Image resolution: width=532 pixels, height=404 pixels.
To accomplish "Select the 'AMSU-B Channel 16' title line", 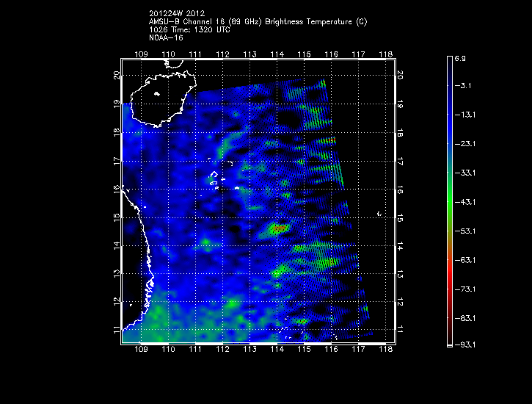I will click(258, 22).
